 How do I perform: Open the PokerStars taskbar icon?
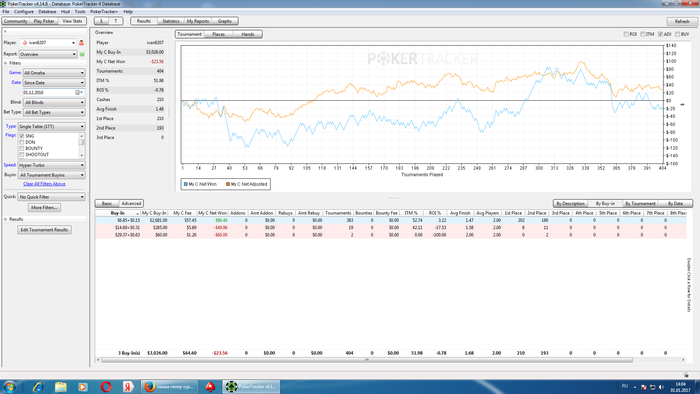click(x=210, y=386)
